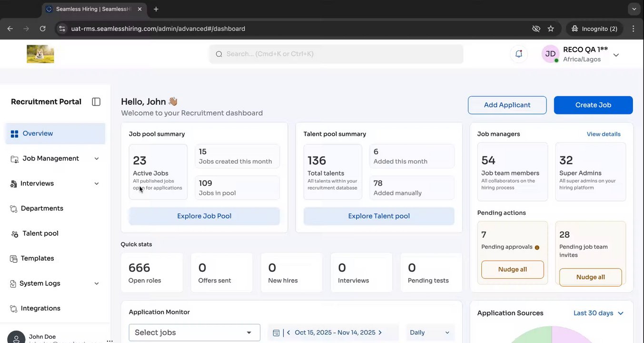The image size is (644, 343).
Task: Open View details link for Job managers
Action: [x=603, y=134]
